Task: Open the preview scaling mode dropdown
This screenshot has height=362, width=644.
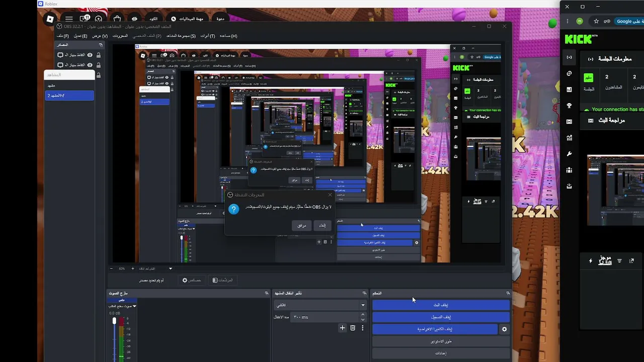Action: tap(155, 268)
